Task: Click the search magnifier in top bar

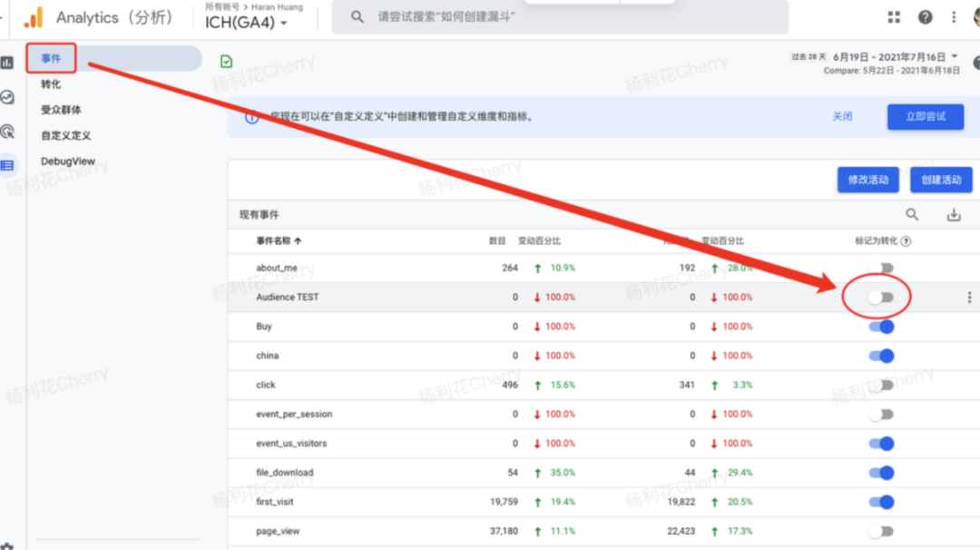Action: (357, 17)
